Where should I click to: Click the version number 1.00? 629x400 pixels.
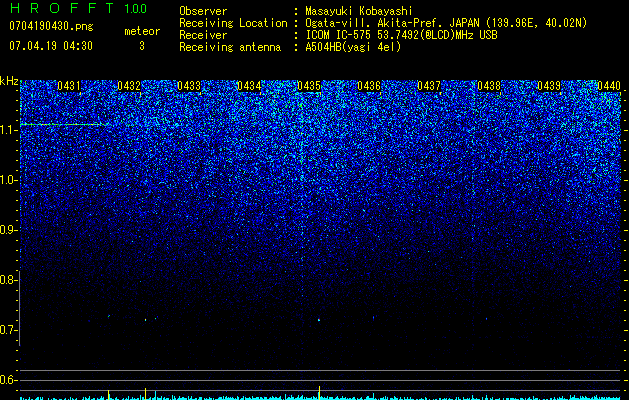tap(135, 8)
